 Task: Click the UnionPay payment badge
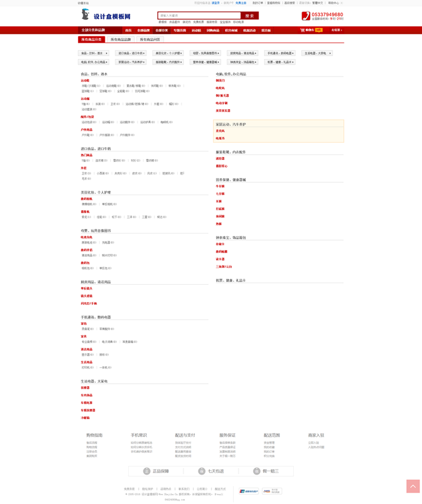point(249,491)
